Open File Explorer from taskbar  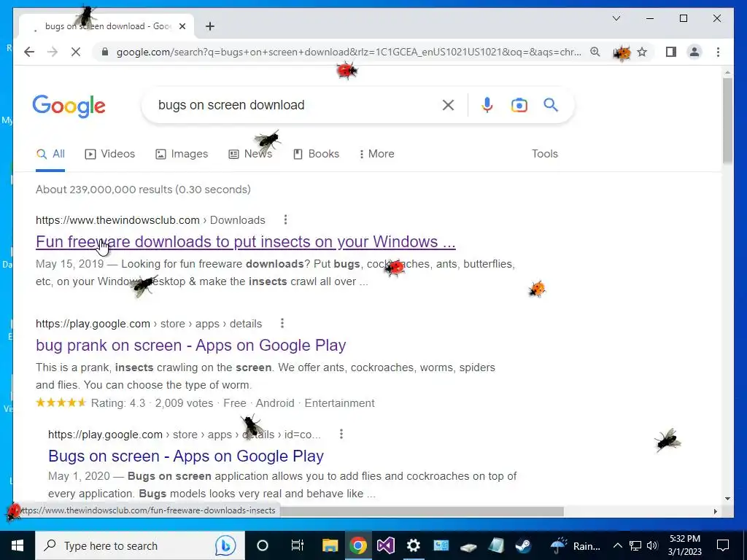[x=330, y=545]
